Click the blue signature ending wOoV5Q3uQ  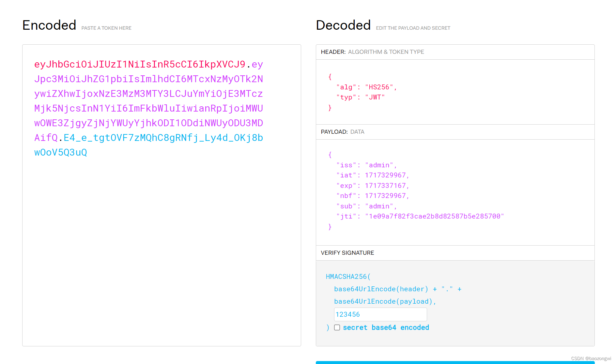pyautogui.click(x=61, y=152)
